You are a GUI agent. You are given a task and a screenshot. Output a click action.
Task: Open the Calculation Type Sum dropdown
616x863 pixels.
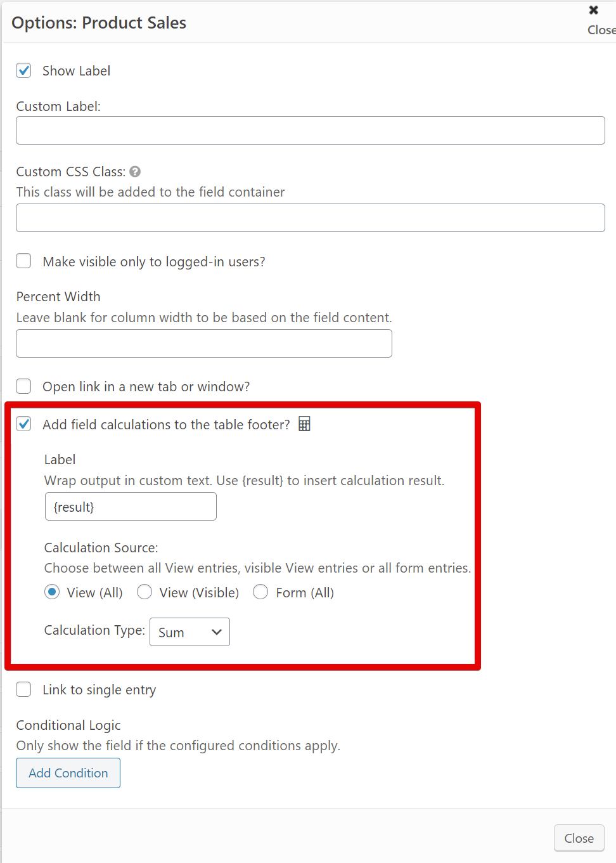click(189, 632)
